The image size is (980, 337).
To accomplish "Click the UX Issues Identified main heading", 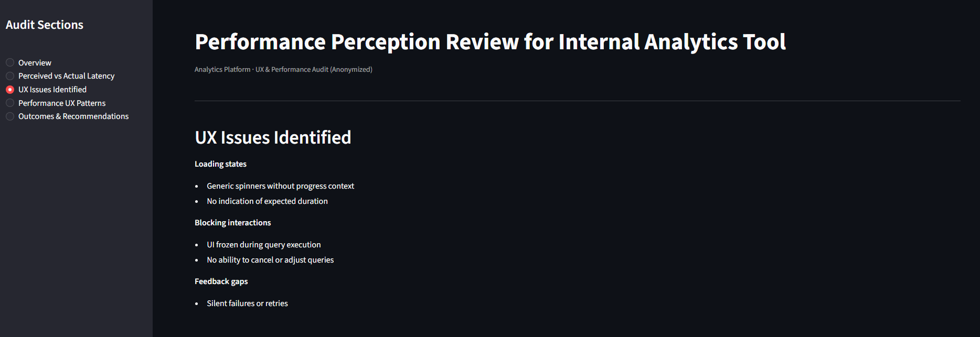I will point(273,137).
